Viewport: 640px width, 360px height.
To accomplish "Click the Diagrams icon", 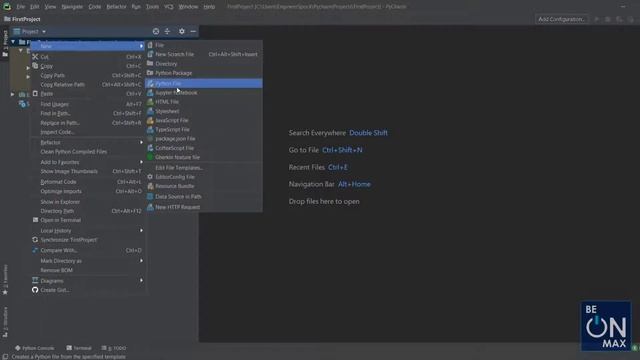I will point(35,281).
